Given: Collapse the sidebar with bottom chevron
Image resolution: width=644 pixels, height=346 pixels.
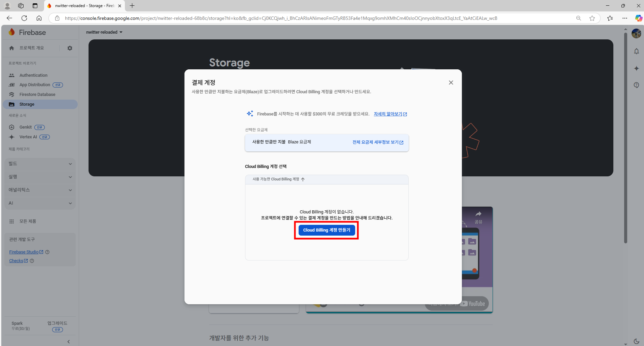Looking at the screenshot, I should click(69, 342).
